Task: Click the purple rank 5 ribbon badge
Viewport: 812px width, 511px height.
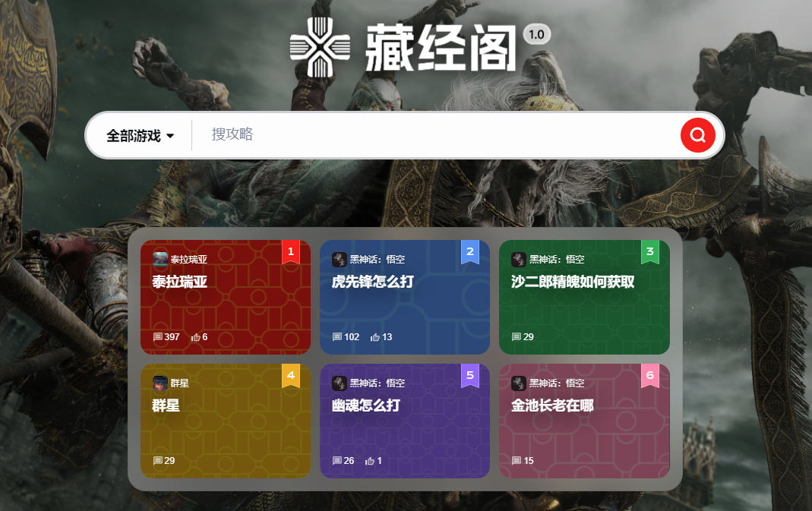Action: pyautogui.click(x=470, y=376)
